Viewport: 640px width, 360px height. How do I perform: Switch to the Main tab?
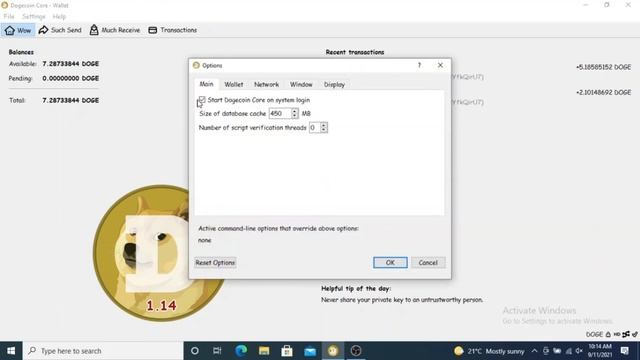tap(206, 84)
